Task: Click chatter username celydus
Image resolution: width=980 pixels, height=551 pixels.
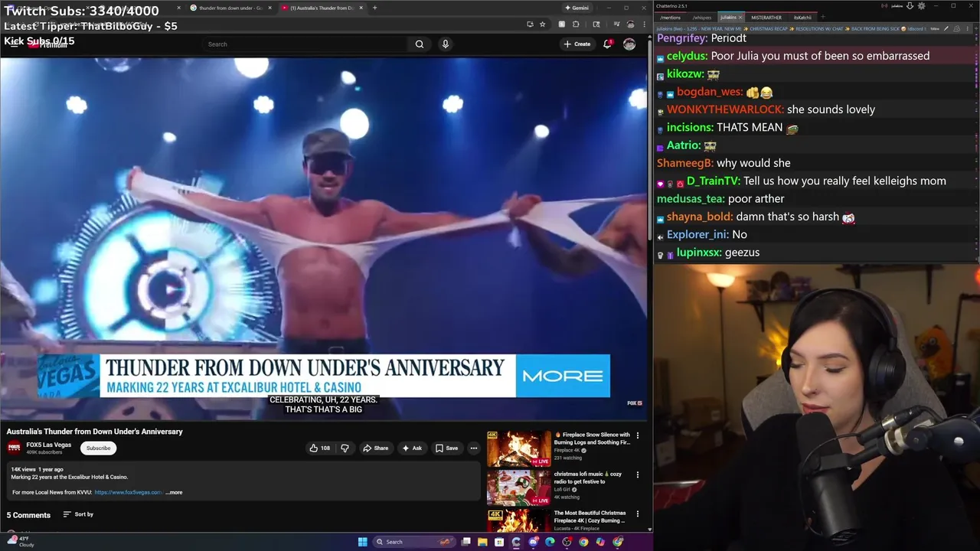Action: pos(687,56)
